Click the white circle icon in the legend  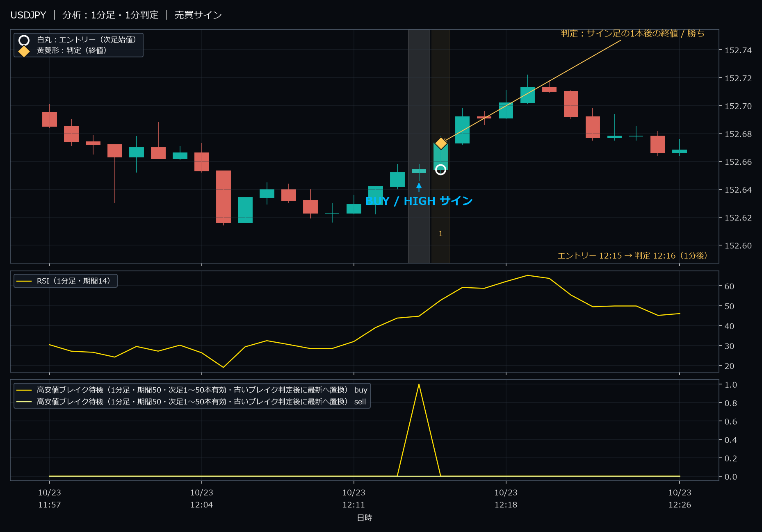click(24, 40)
